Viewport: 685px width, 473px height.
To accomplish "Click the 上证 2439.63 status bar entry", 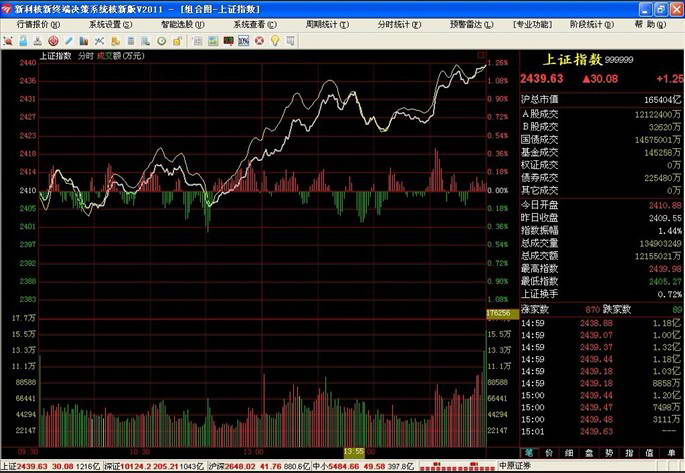I will (x=51, y=466).
